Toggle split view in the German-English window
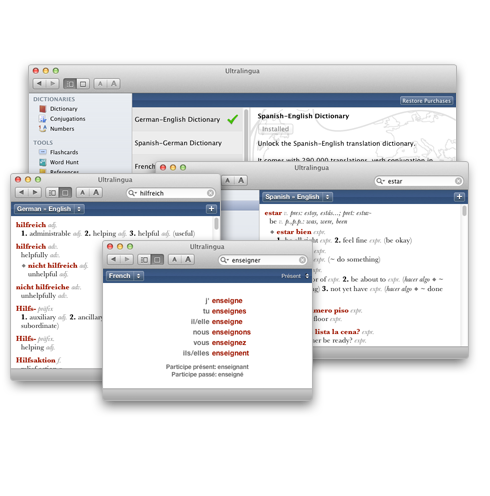The image size is (490, 496). pos(52,193)
